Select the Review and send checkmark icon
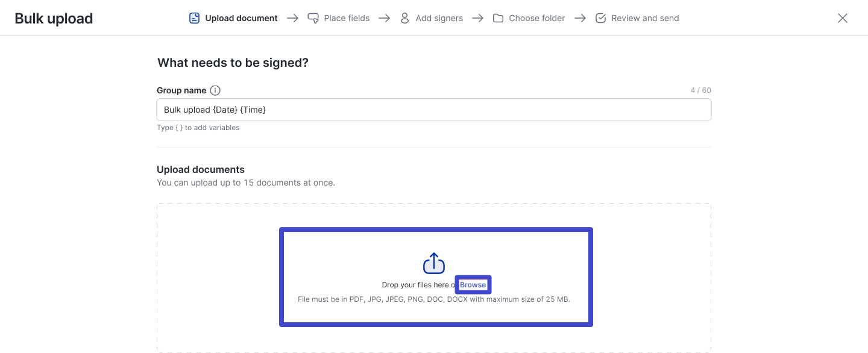This screenshot has width=868, height=353. click(600, 18)
